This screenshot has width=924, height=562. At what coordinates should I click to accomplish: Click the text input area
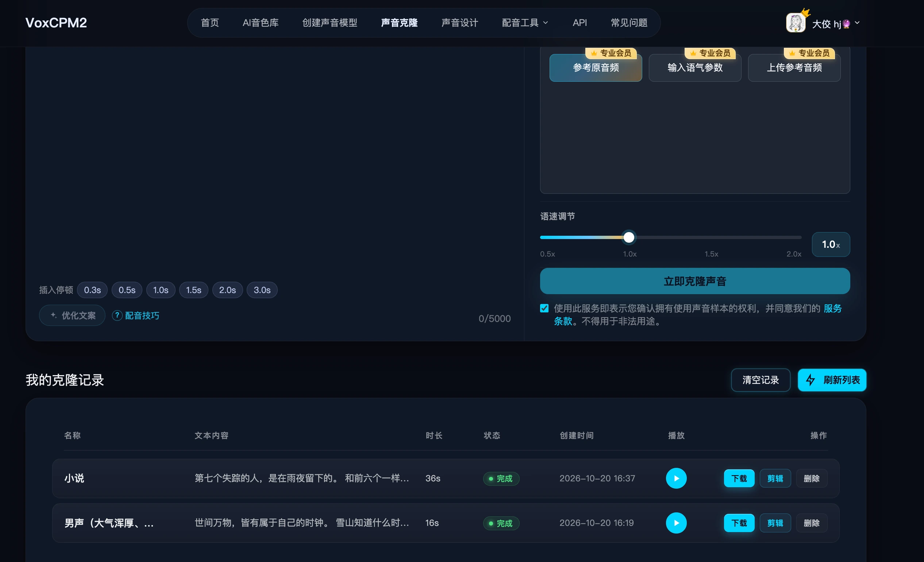[275, 161]
